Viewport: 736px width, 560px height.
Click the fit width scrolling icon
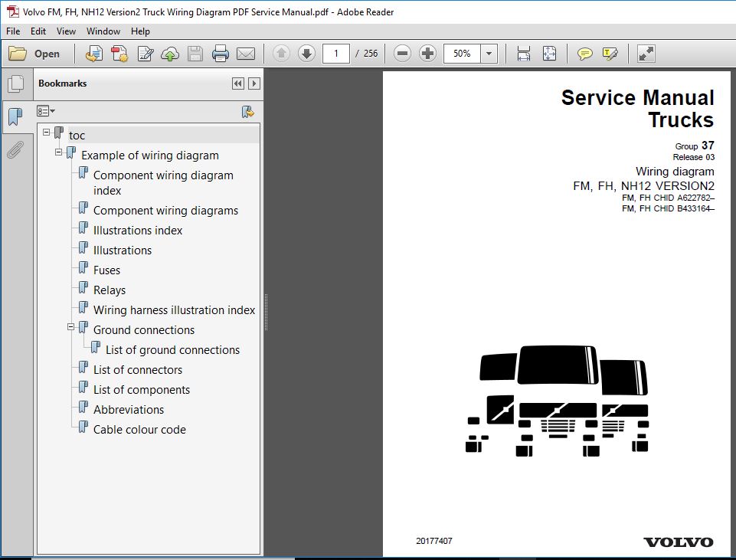523,54
